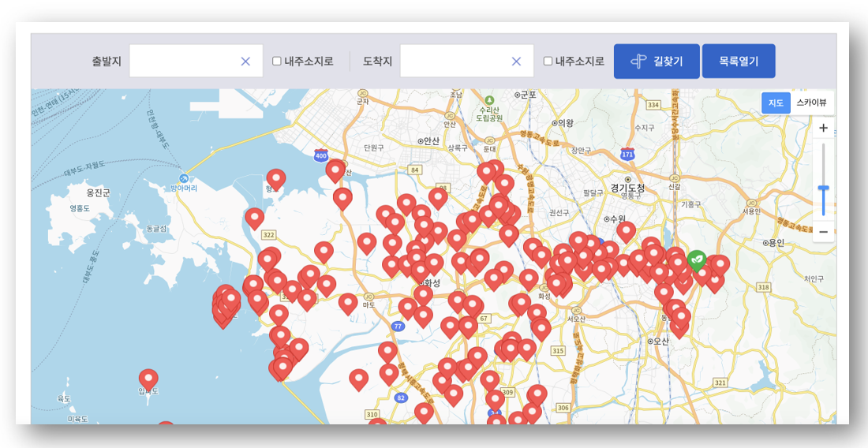This screenshot has height=448, width=868.
Task: Click the route 306 road badge
Action: (x=563, y=408)
